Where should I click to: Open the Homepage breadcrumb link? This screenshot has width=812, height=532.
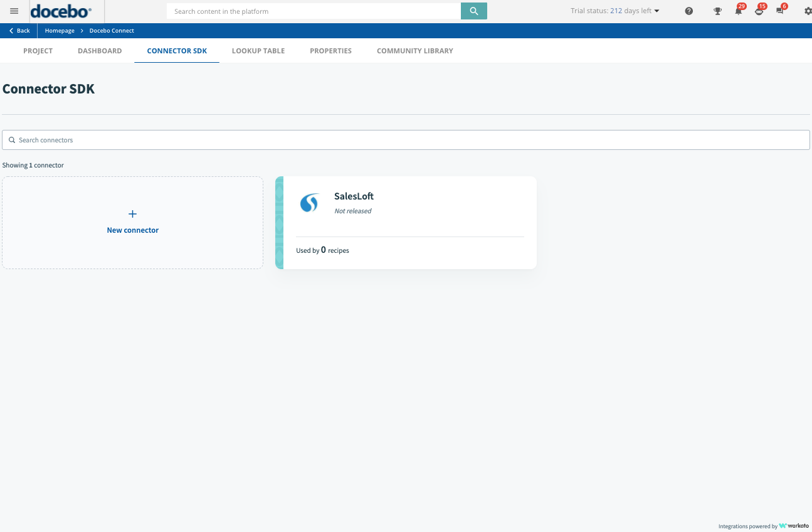coord(60,30)
